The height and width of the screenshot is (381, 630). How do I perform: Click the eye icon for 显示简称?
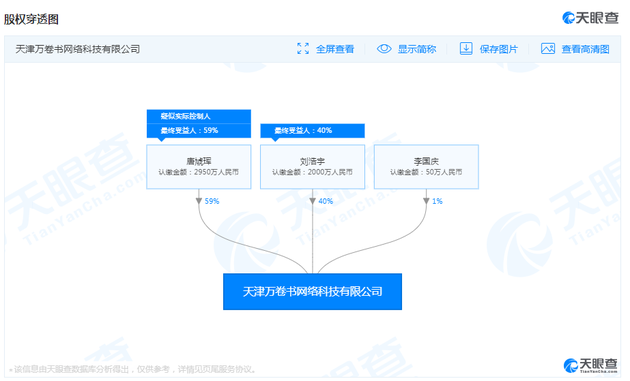tap(384, 49)
